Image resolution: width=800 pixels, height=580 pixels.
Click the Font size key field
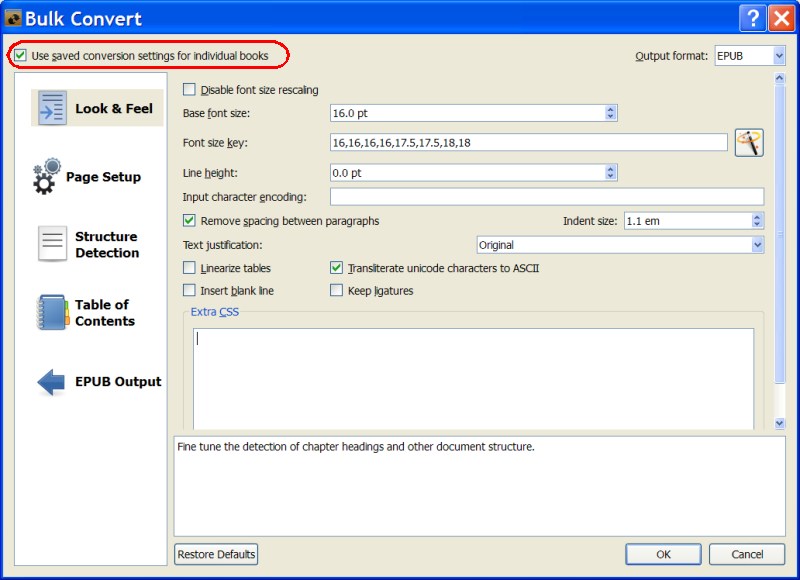click(529, 142)
